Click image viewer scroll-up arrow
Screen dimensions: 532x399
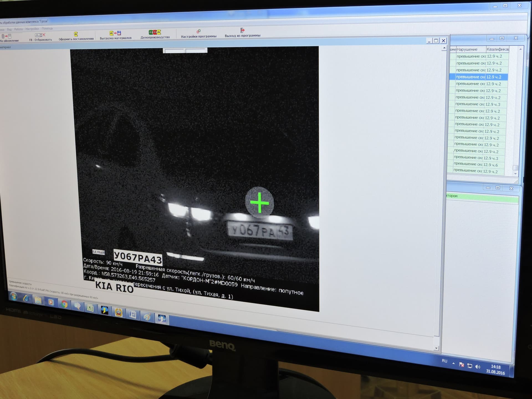(x=444, y=48)
